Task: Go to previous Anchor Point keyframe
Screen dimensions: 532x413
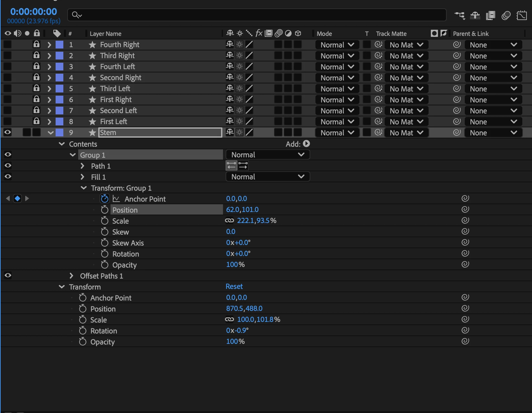Action: (8, 198)
